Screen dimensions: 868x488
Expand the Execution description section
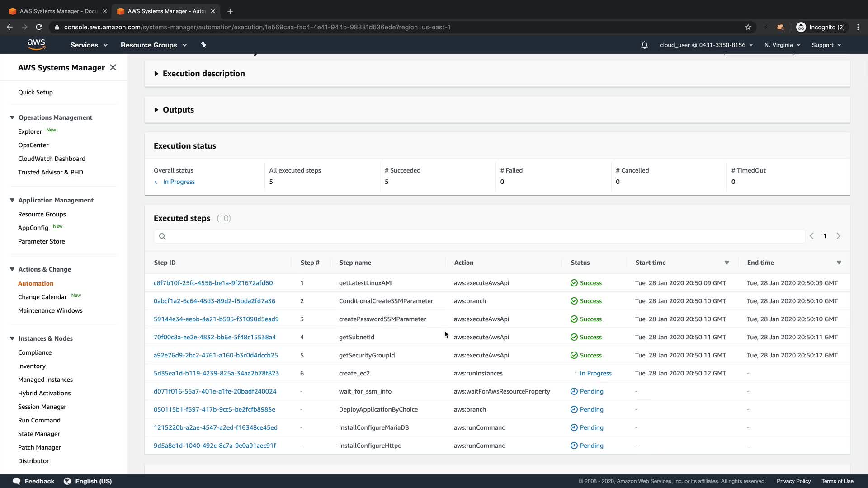click(156, 74)
